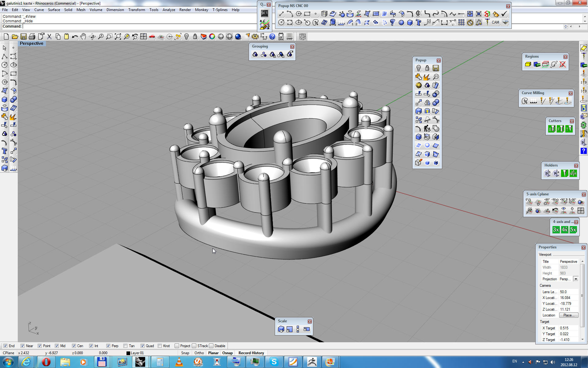Screen dimensions: 588x368
Task: Click the first scale icon in Scale panel
Action: [x=281, y=329]
